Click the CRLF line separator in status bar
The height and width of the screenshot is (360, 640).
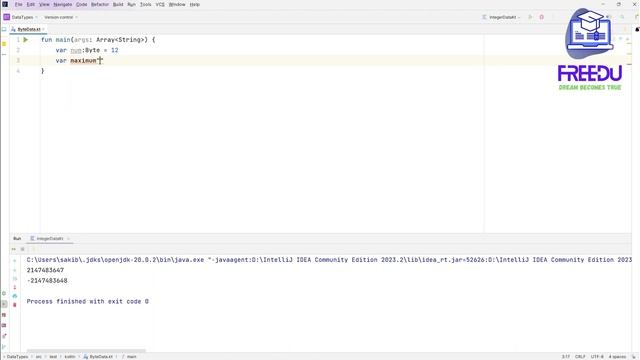(x=580, y=357)
